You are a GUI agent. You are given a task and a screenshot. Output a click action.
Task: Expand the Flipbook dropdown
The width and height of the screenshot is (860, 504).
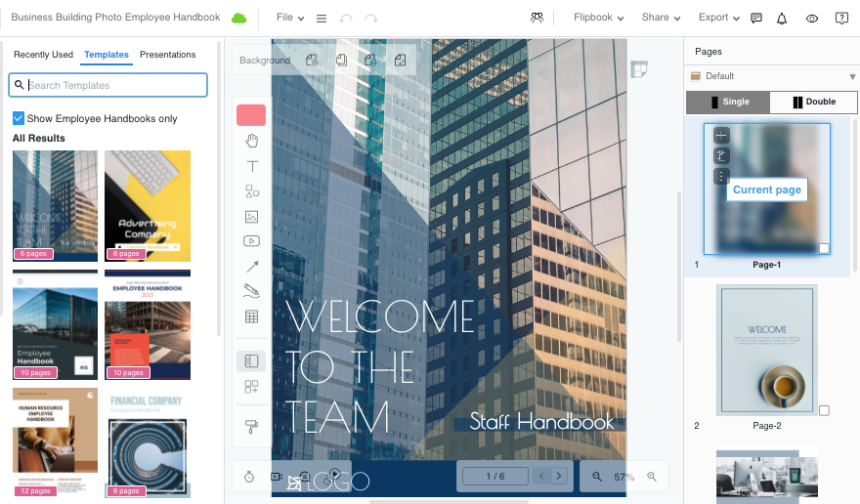click(x=598, y=18)
